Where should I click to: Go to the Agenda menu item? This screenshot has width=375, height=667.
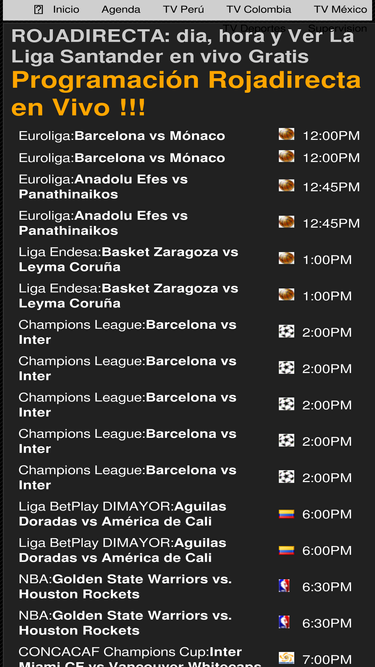tap(121, 9)
